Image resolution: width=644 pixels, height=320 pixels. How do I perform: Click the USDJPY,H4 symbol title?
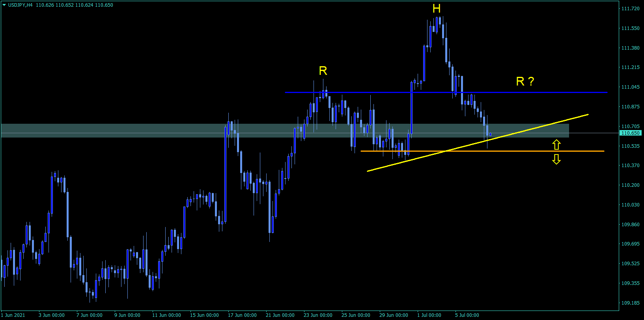(x=20, y=5)
